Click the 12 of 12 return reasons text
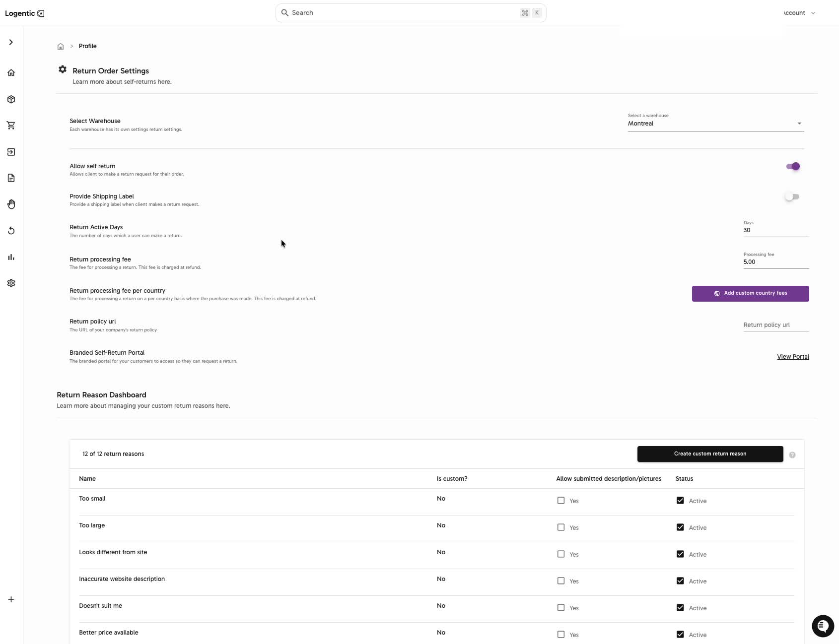Image resolution: width=839 pixels, height=644 pixels. click(x=113, y=454)
